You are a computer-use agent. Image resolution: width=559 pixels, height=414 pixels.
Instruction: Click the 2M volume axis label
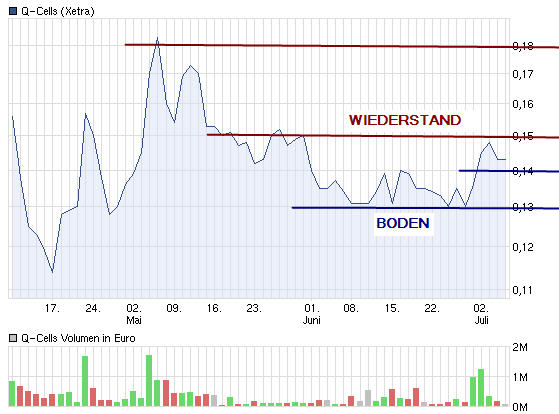coord(520,347)
